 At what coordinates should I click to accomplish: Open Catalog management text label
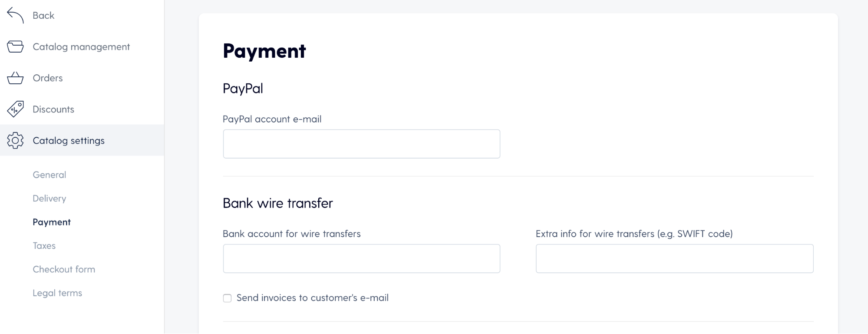pyautogui.click(x=81, y=47)
